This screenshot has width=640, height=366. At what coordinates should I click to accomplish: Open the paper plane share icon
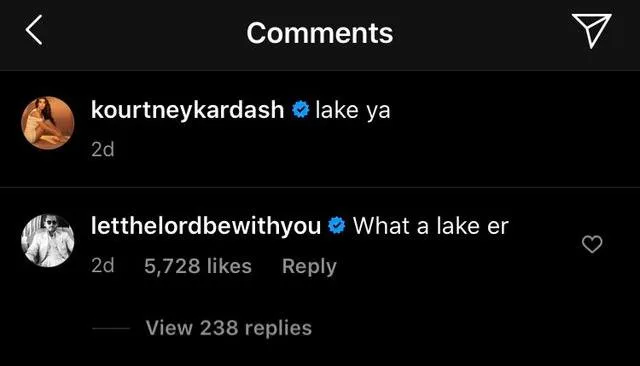(x=591, y=30)
